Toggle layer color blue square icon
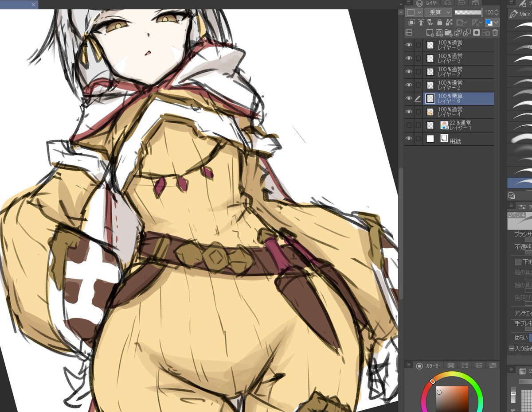 click(x=489, y=23)
